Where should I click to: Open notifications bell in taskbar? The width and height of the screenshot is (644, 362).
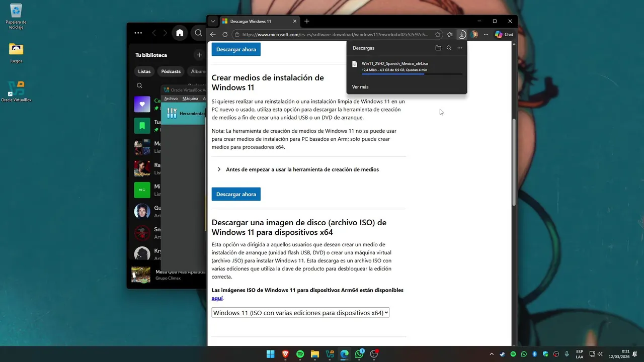[635, 354]
